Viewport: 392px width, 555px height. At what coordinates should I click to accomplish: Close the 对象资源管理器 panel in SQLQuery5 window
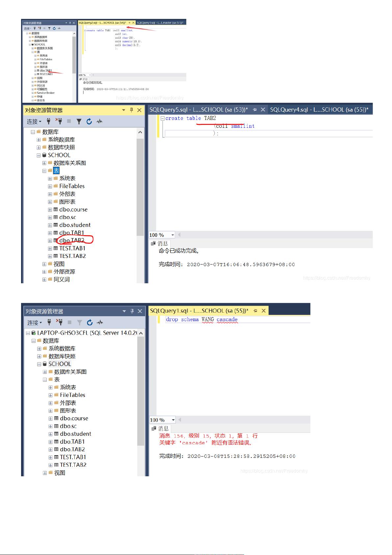click(x=139, y=110)
